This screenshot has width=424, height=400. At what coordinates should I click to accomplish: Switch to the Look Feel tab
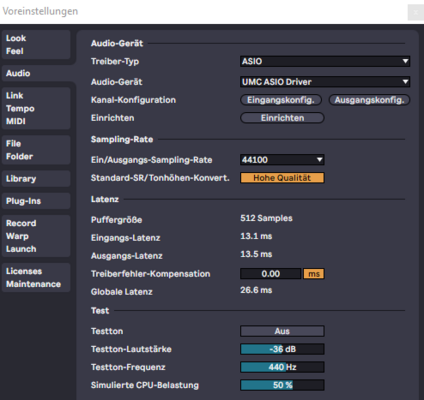point(36,45)
